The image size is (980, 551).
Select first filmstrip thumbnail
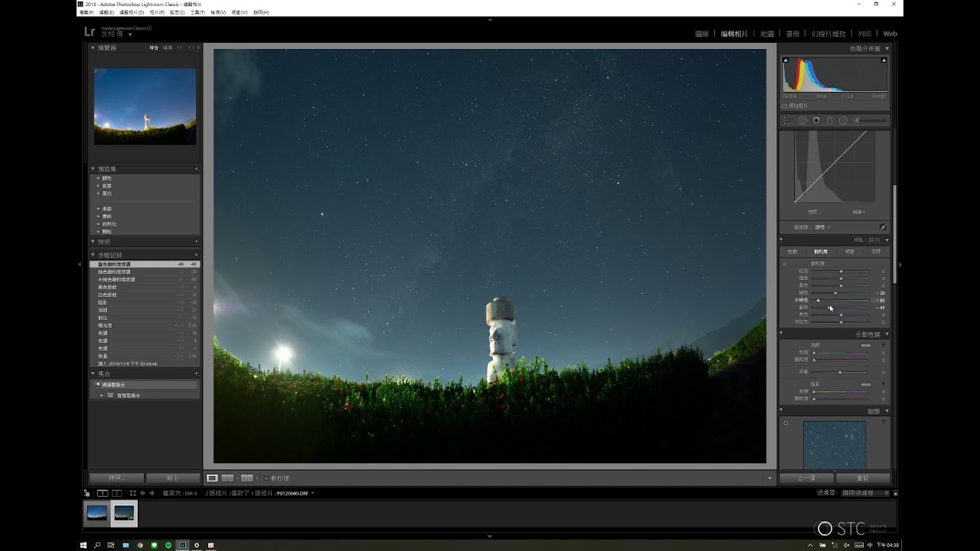coord(97,514)
